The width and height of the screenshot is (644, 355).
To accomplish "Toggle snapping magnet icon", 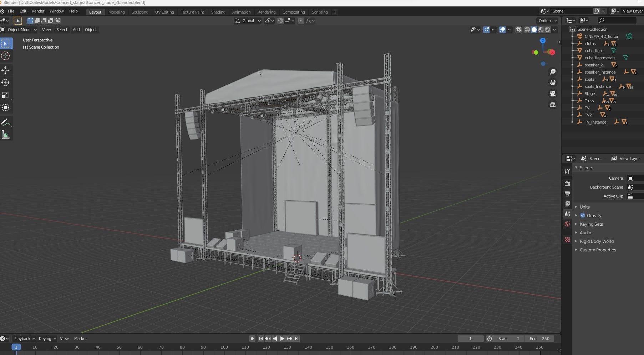I will pyautogui.click(x=280, y=21).
